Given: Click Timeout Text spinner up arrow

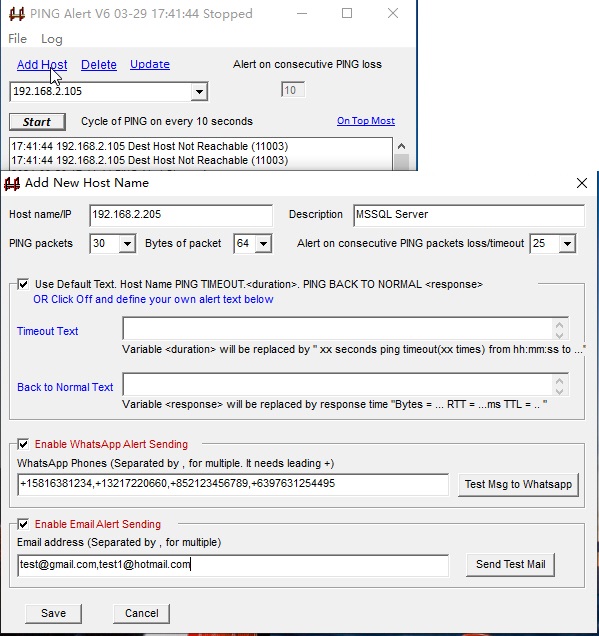Looking at the screenshot, I should pos(560,324).
